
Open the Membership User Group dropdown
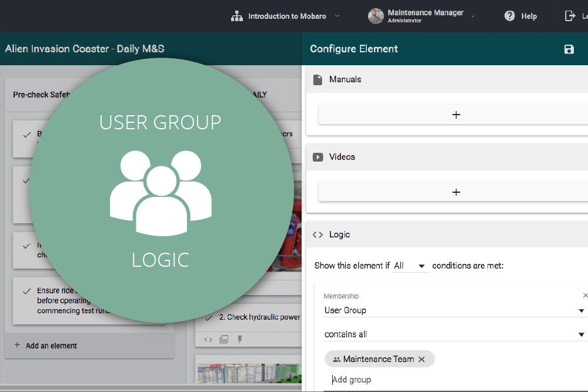click(455, 310)
